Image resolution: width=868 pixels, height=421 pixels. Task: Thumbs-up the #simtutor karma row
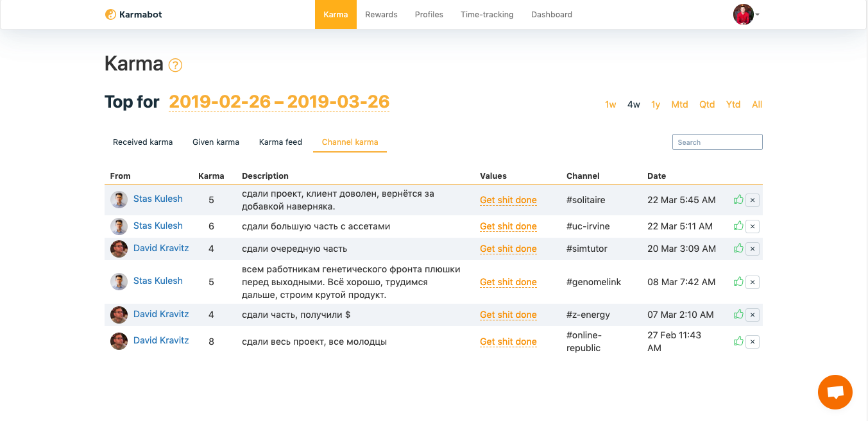pyautogui.click(x=738, y=248)
